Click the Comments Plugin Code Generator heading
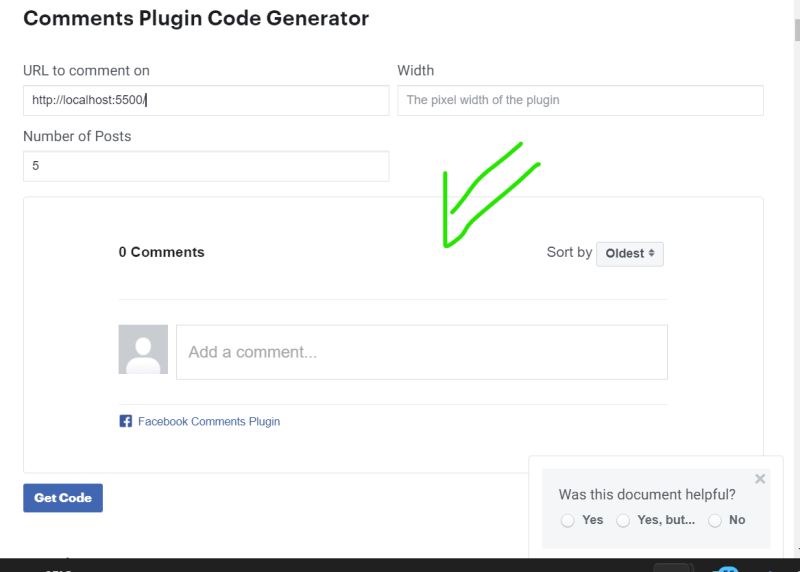This screenshot has height=572, width=800. coord(196,18)
